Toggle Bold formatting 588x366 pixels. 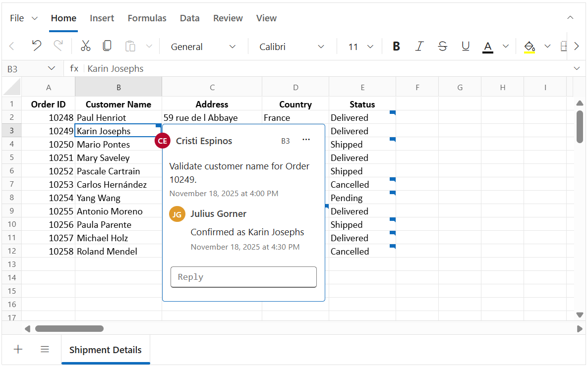396,47
